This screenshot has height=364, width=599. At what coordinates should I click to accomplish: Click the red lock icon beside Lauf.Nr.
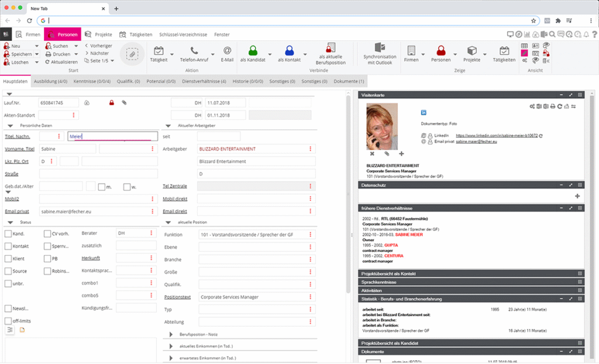click(x=111, y=103)
